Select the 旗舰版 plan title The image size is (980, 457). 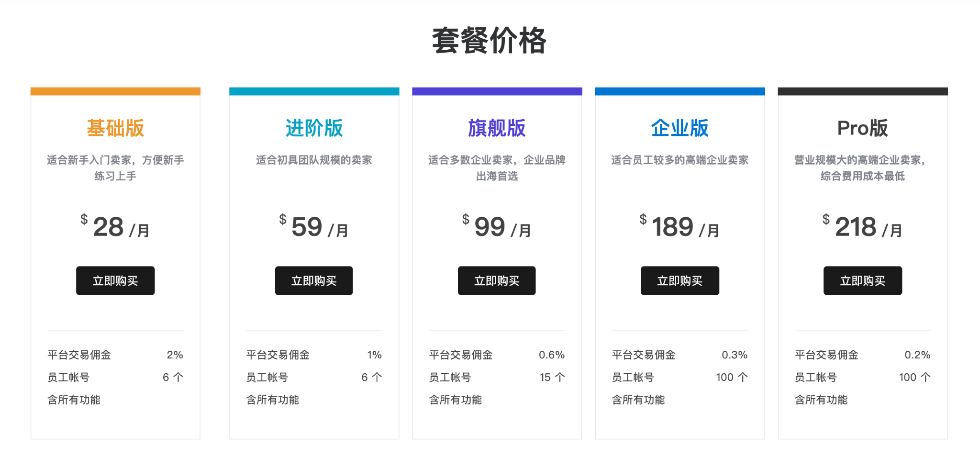(497, 127)
